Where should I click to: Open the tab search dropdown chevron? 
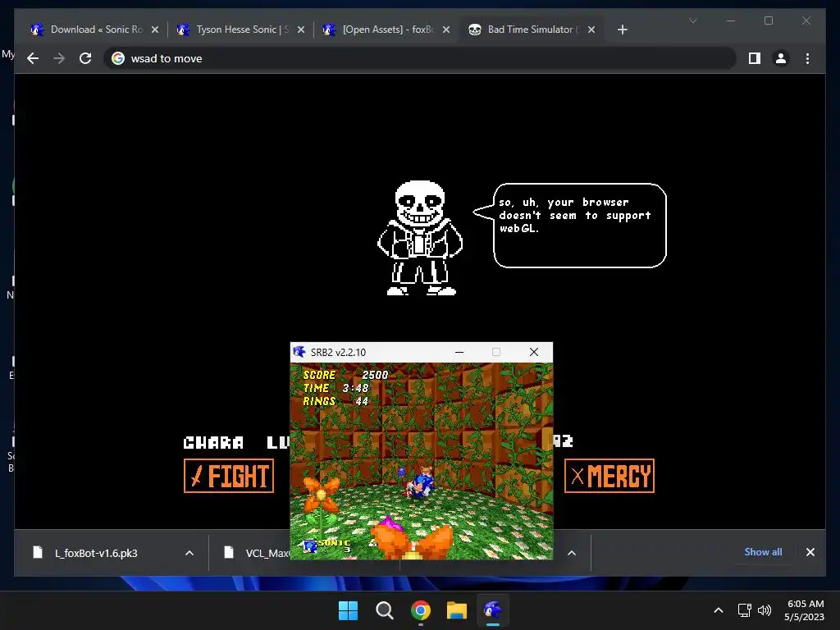[x=692, y=21]
